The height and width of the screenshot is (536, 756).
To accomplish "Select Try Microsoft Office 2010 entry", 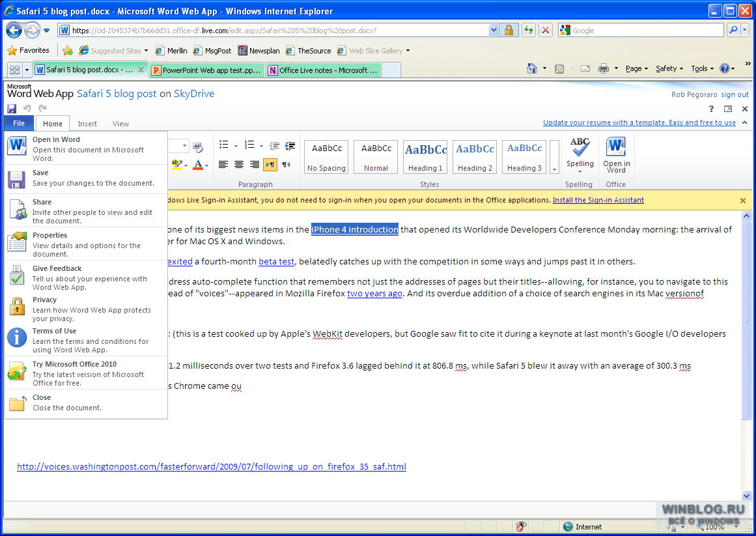I will 86,373.
